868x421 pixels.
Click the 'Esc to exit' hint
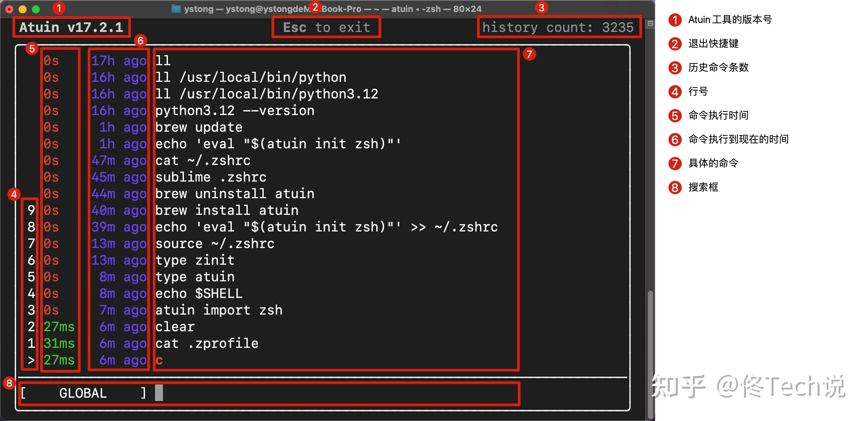click(326, 27)
